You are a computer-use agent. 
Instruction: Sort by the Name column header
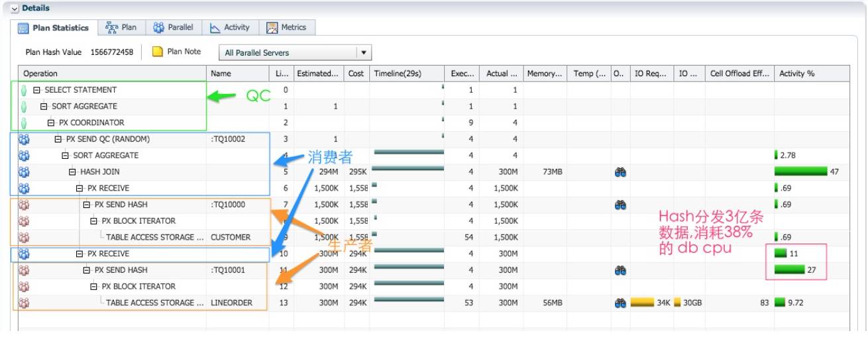point(238,73)
